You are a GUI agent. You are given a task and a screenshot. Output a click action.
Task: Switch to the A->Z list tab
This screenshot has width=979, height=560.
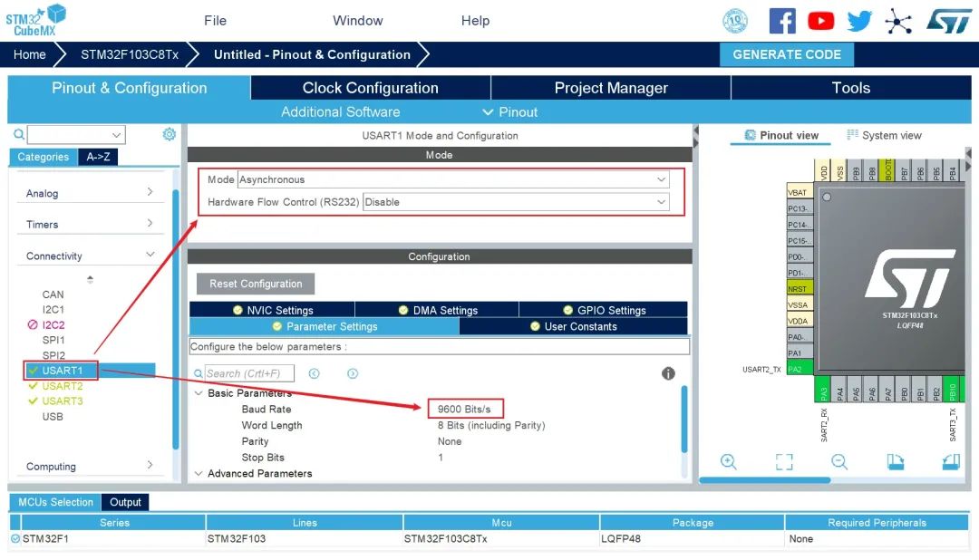pyautogui.click(x=98, y=157)
